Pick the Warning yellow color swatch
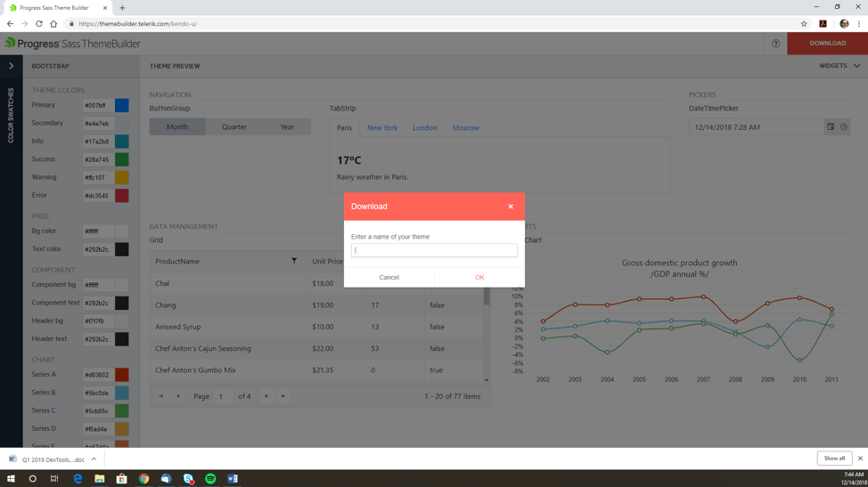Viewport: 868px width, 487px height. 122,177
